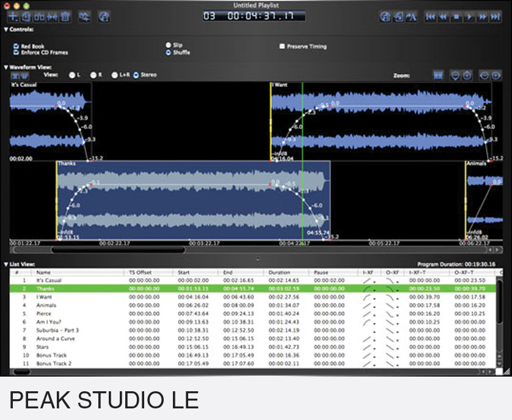Open I-XF fade-in curve menu for Thanks
The height and width of the screenshot is (420, 512).
369,289
